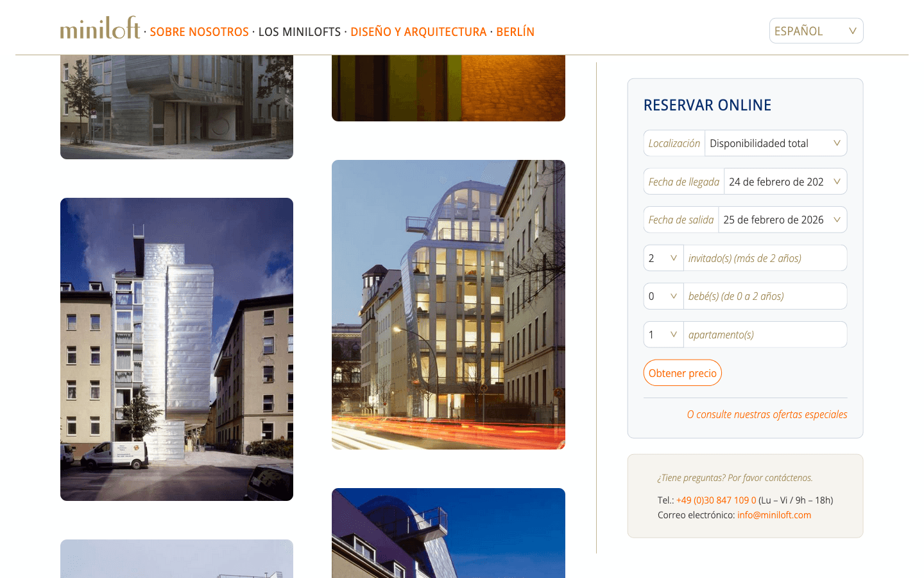Email info@miniloft.com
This screenshot has height=578, width=924.
coord(774,514)
